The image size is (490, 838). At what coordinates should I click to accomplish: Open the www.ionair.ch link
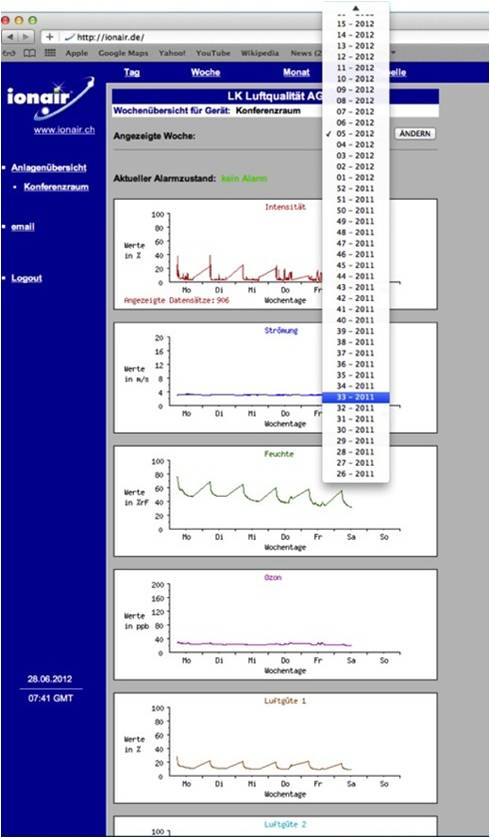pos(64,130)
